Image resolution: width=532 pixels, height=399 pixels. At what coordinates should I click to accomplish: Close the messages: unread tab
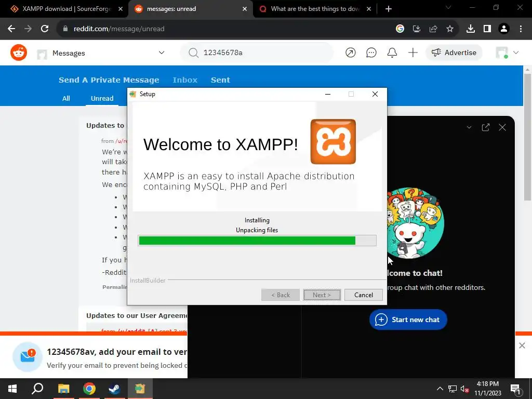click(245, 9)
